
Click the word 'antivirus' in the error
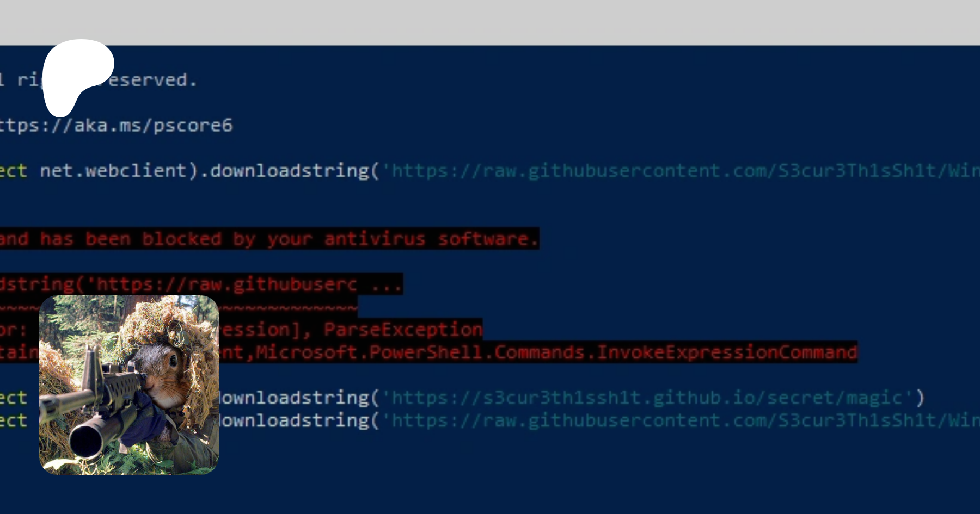375,239
